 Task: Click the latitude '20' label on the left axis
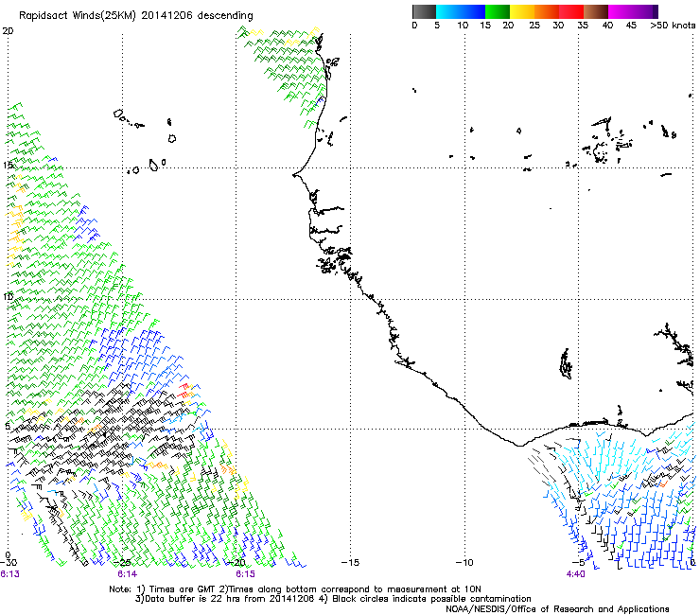8,31
